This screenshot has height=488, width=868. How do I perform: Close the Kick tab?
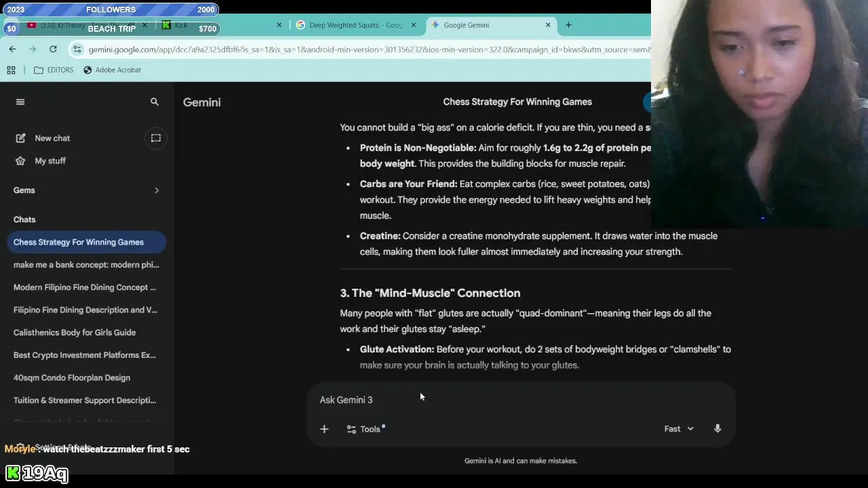point(279,25)
